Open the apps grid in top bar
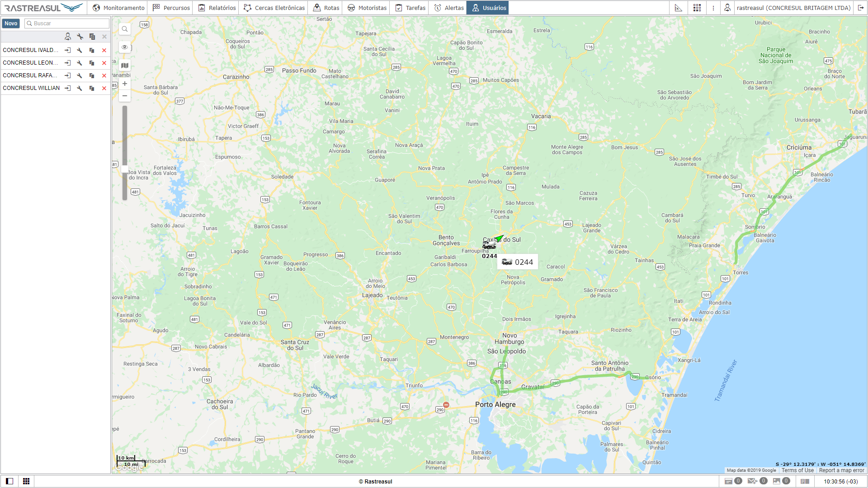Viewport: 868px width, 488px height. pos(697,8)
